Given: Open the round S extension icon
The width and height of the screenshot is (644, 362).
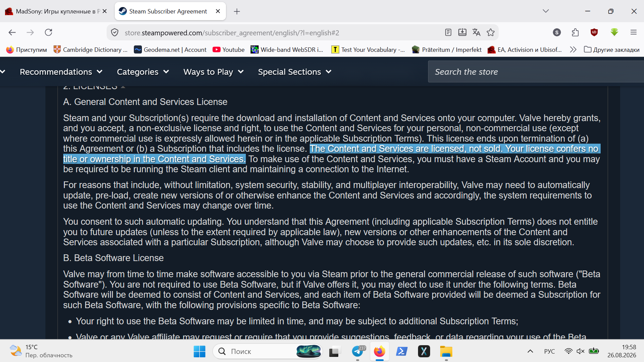Looking at the screenshot, I should 557,32.
